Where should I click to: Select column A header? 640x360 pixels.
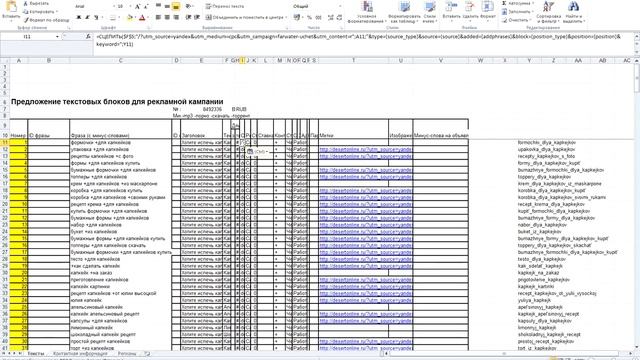coord(19,60)
